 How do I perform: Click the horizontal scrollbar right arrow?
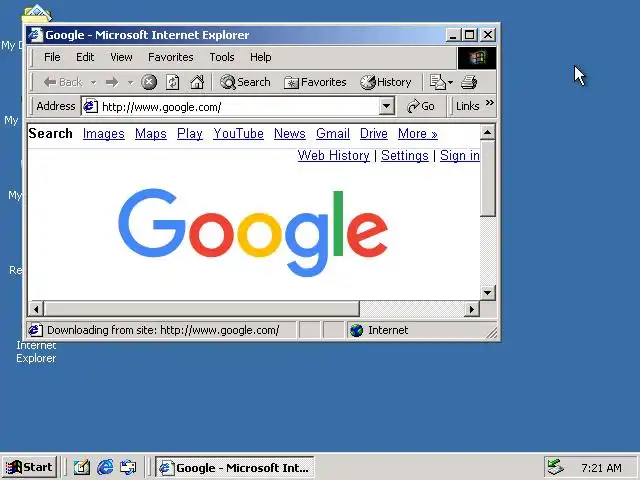point(472,309)
